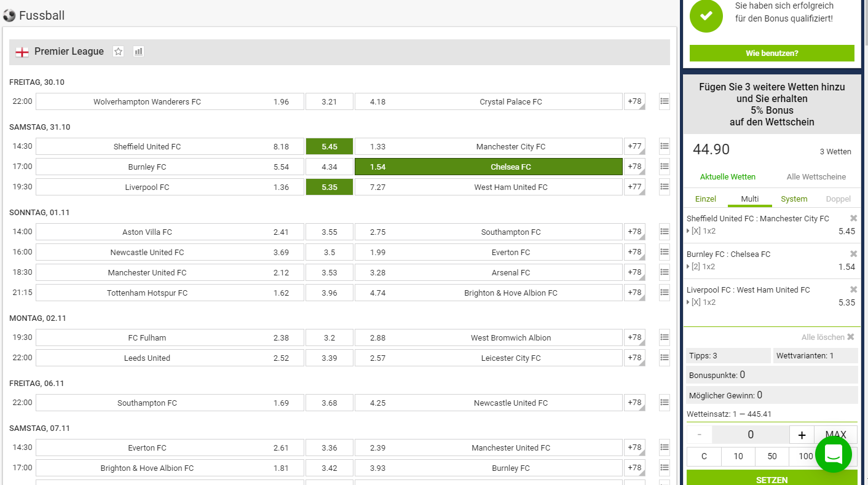Click Wie benutzen? bonus button
868x485 pixels.
pos(772,53)
